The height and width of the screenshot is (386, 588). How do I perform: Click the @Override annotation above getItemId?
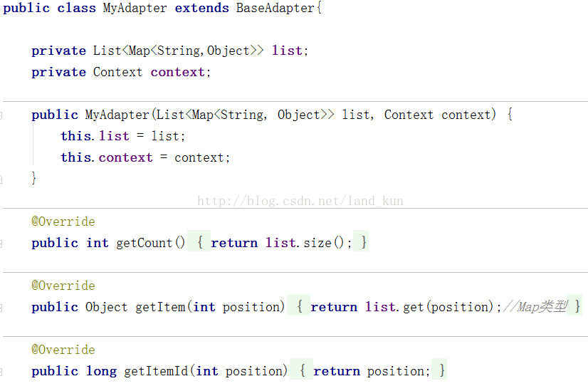pyautogui.click(x=63, y=350)
